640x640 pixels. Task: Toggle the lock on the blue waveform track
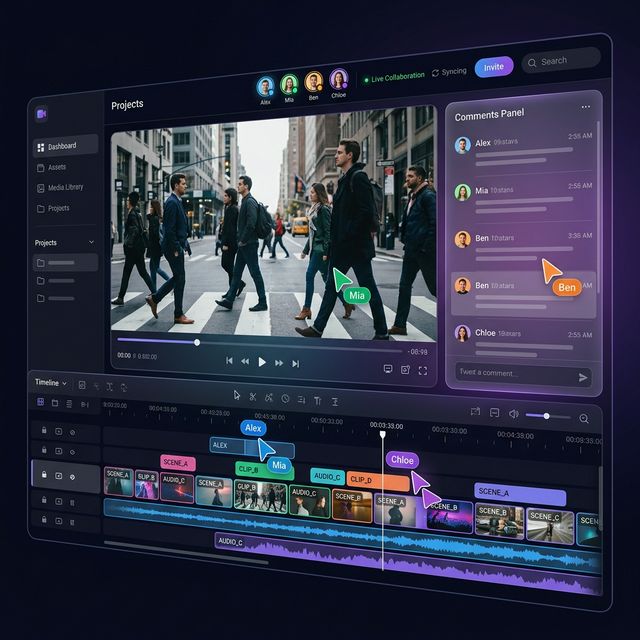point(44,500)
